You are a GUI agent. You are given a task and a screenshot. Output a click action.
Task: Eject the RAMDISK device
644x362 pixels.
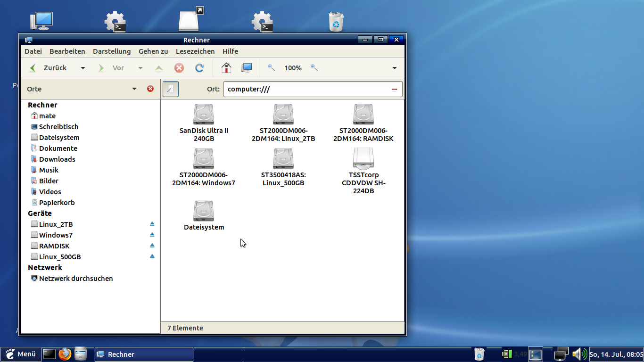click(x=152, y=246)
